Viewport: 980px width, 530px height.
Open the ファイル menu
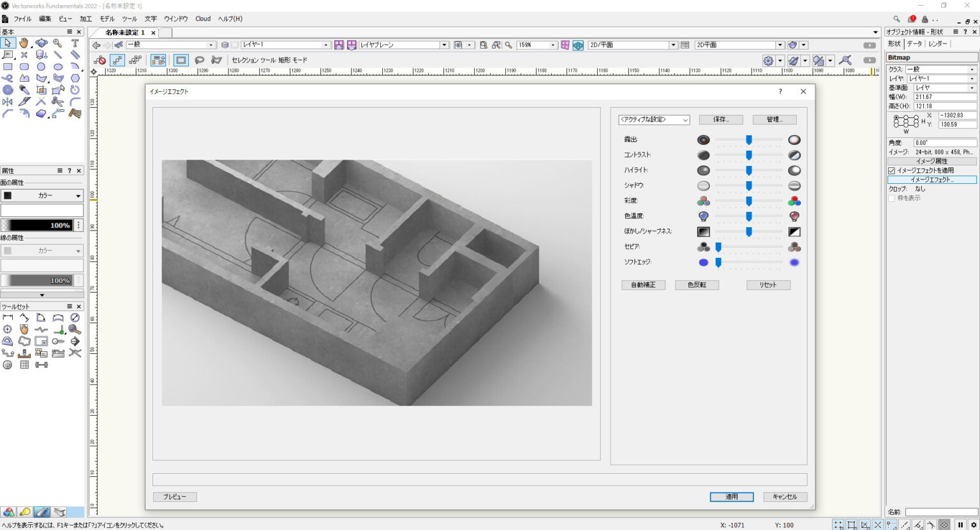[24, 19]
